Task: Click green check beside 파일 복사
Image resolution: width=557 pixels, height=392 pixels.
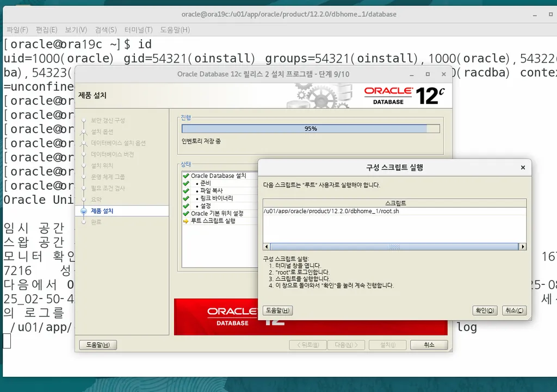Action: [x=186, y=191]
